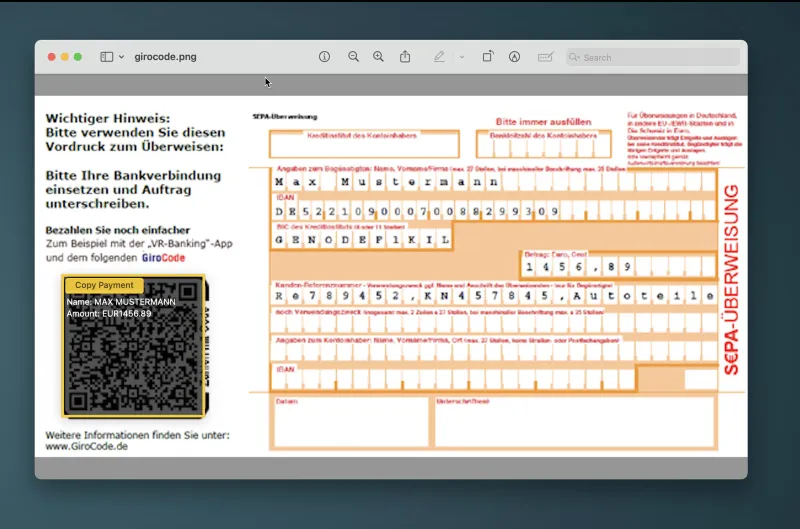The image size is (800, 529).
Task: Click the GiroCode colored word
Action: click(163, 258)
